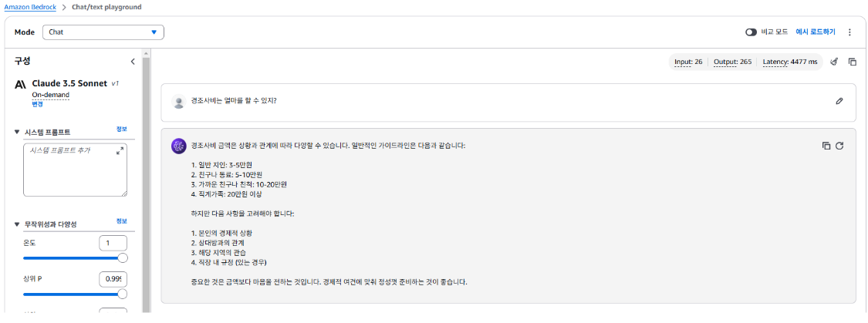This screenshot has width=868, height=323.
Task: Open 정보 link next to 시스템 프롬프트
Action: [121, 129]
